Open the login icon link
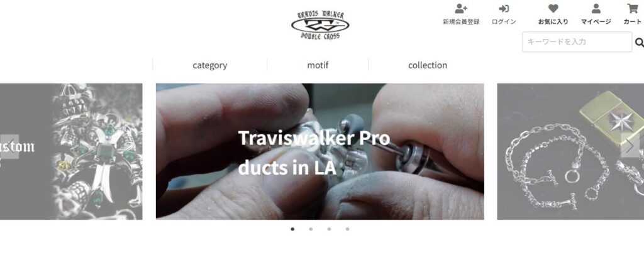This screenshot has height=253, width=644. [504, 9]
